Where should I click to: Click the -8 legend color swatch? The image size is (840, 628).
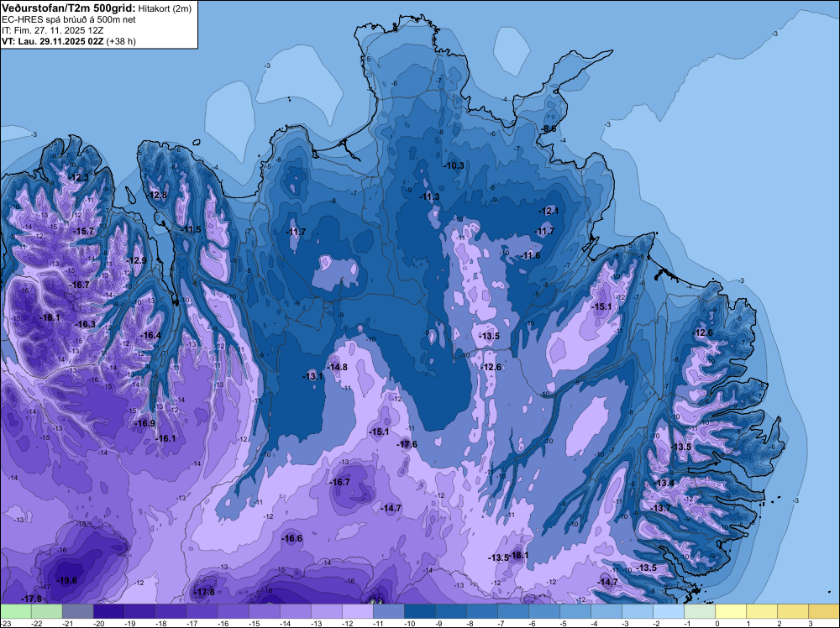481,611
